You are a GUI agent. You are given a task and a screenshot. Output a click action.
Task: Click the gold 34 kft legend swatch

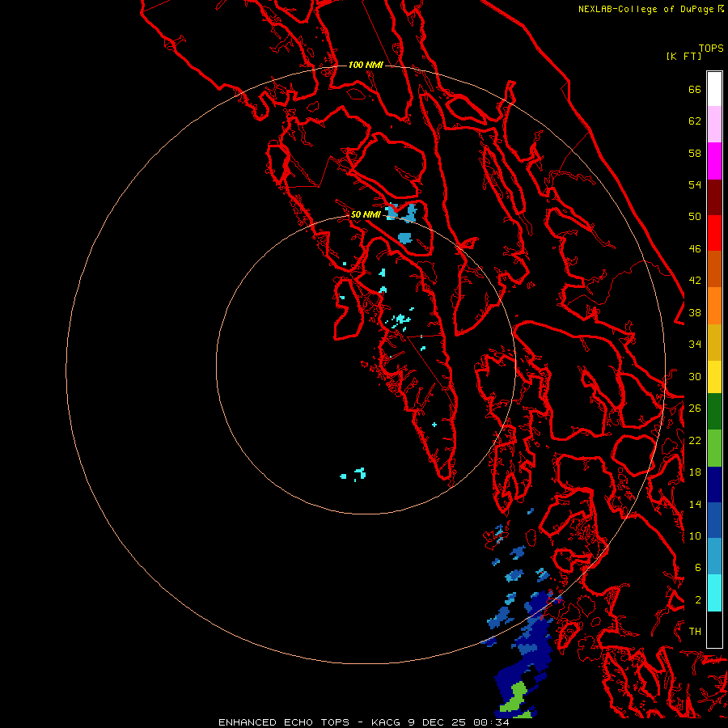click(x=714, y=343)
